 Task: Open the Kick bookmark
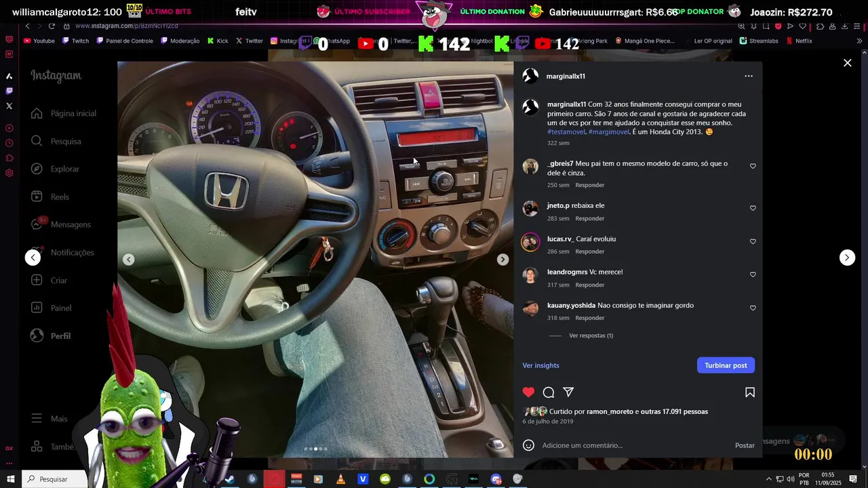[218, 41]
